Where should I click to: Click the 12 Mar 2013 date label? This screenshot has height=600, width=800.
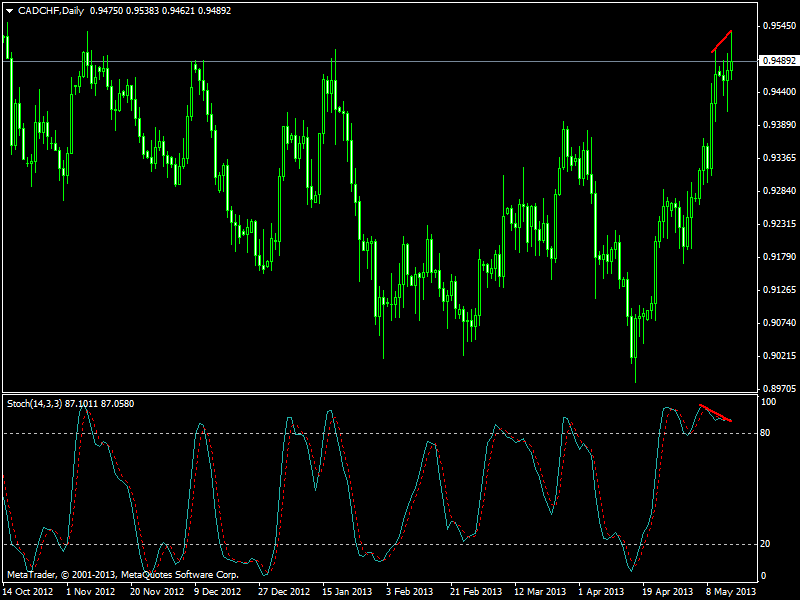[x=540, y=592]
